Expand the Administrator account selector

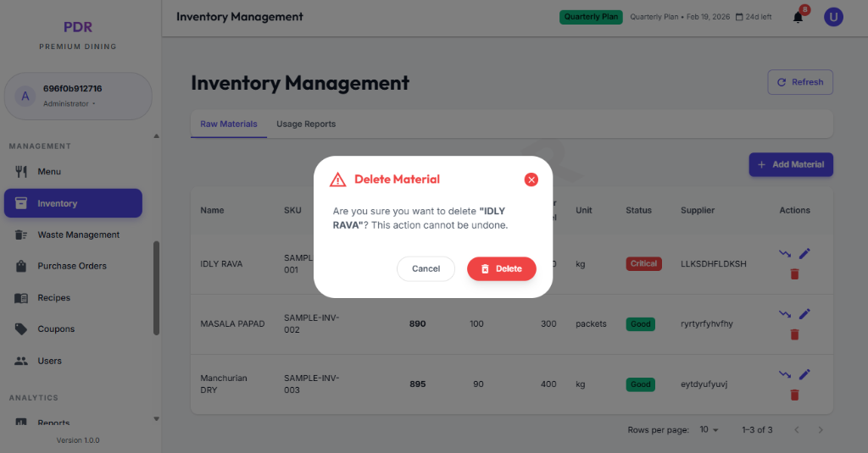pyautogui.click(x=78, y=96)
